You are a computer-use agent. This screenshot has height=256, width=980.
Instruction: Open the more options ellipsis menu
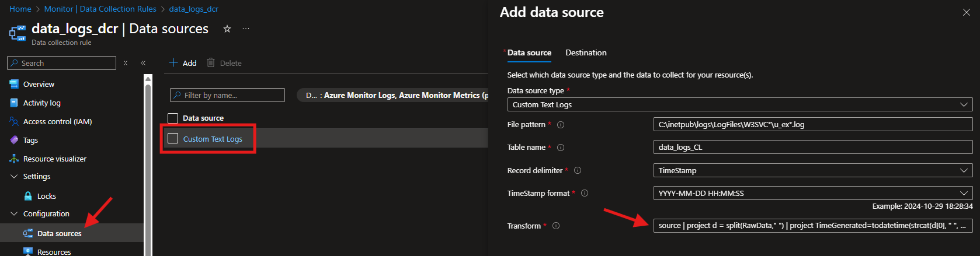(246, 29)
